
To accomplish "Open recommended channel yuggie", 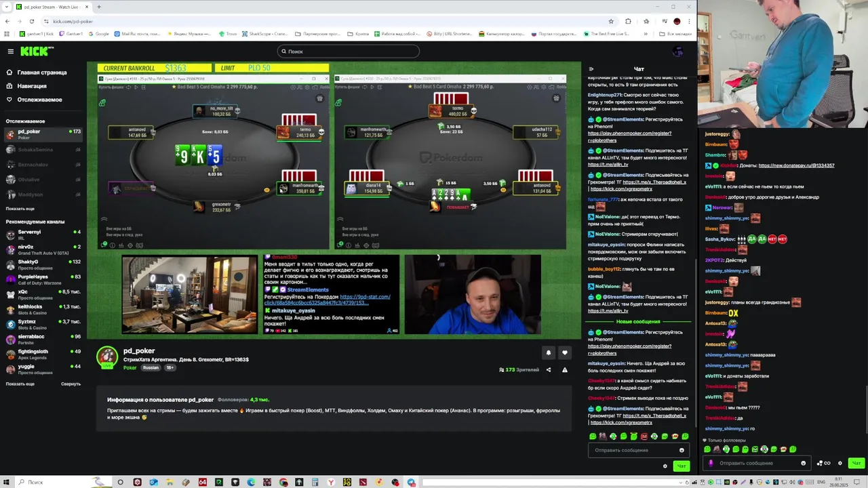I will pyautogui.click(x=43, y=368).
